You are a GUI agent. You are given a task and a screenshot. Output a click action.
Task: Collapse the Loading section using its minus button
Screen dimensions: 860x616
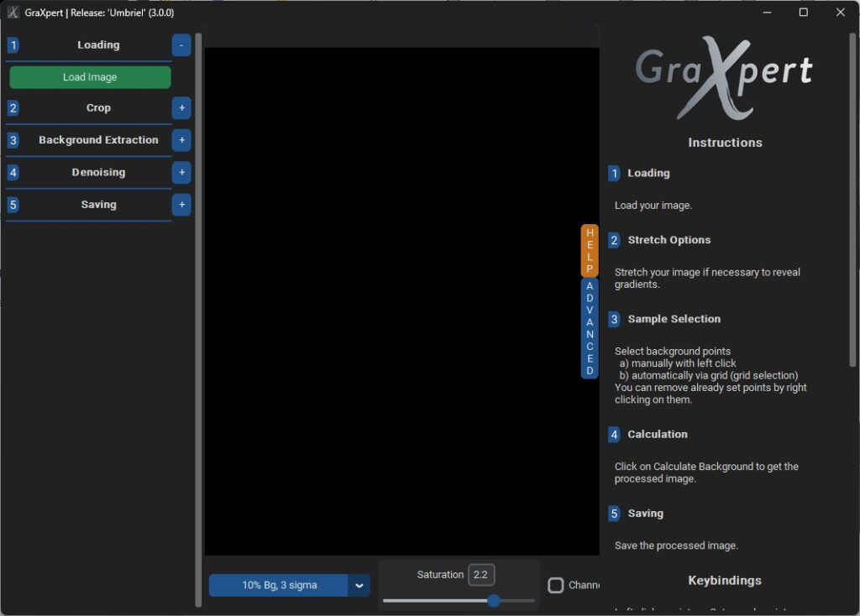click(181, 44)
